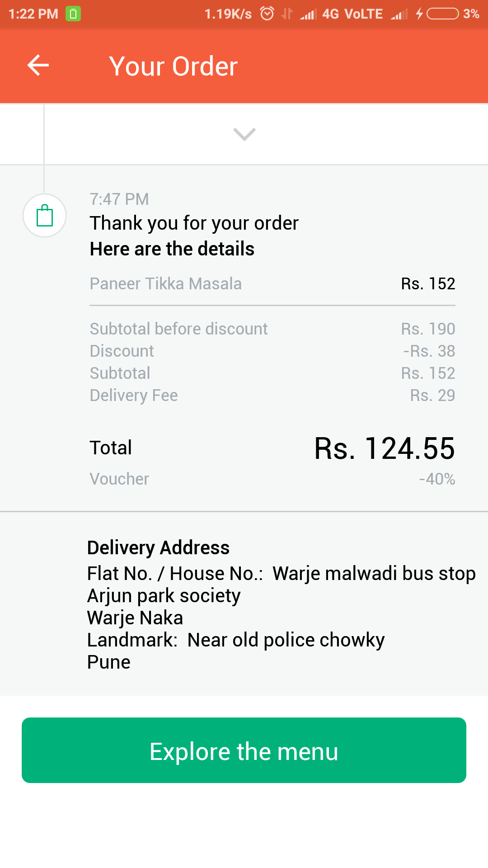The image size is (488, 868).
Task: Tap the charging bolt icon
Action: coord(419,14)
